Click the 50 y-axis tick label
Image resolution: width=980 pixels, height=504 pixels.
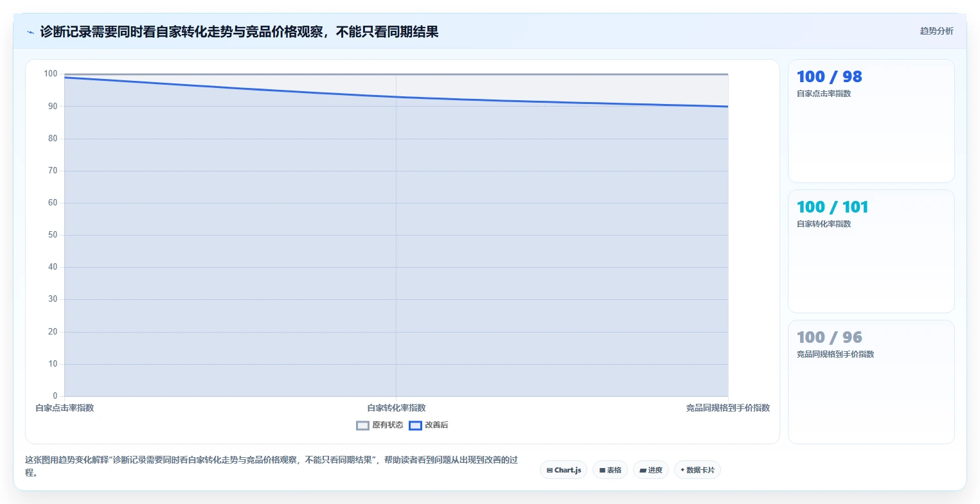pyautogui.click(x=53, y=235)
